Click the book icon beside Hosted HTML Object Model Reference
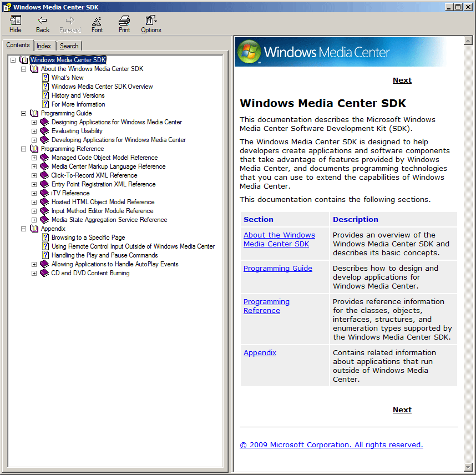This screenshot has height=475, width=476. tap(44, 202)
